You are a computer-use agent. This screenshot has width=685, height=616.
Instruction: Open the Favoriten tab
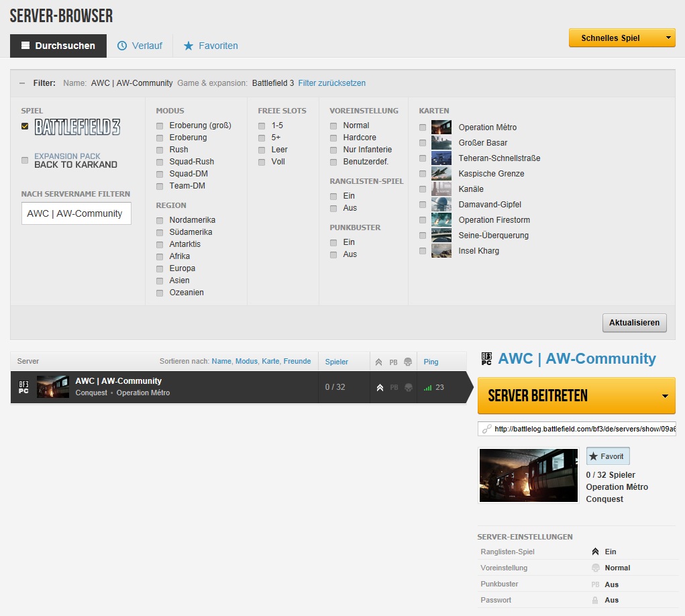tap(211, 46)
